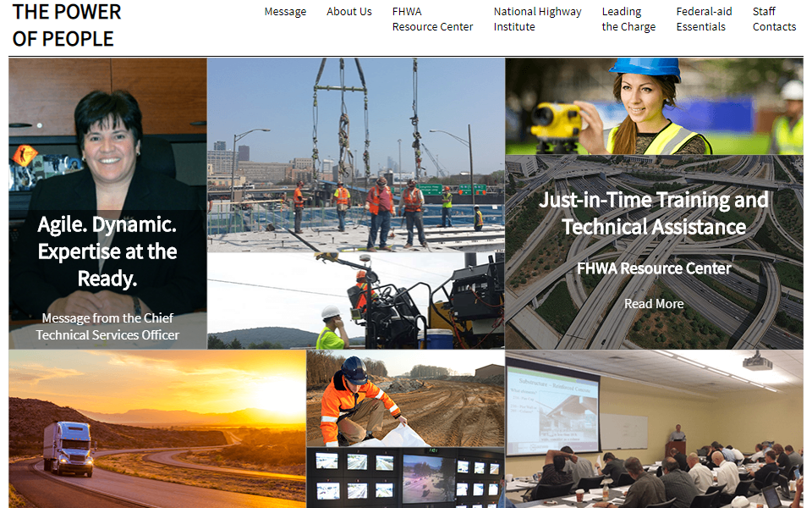
Task: Open Message from the Chief Technical Services Officer
Action: pos(107,326)
